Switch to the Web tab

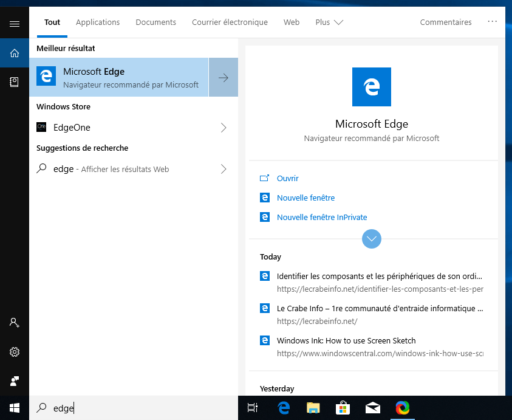(292, 22)
